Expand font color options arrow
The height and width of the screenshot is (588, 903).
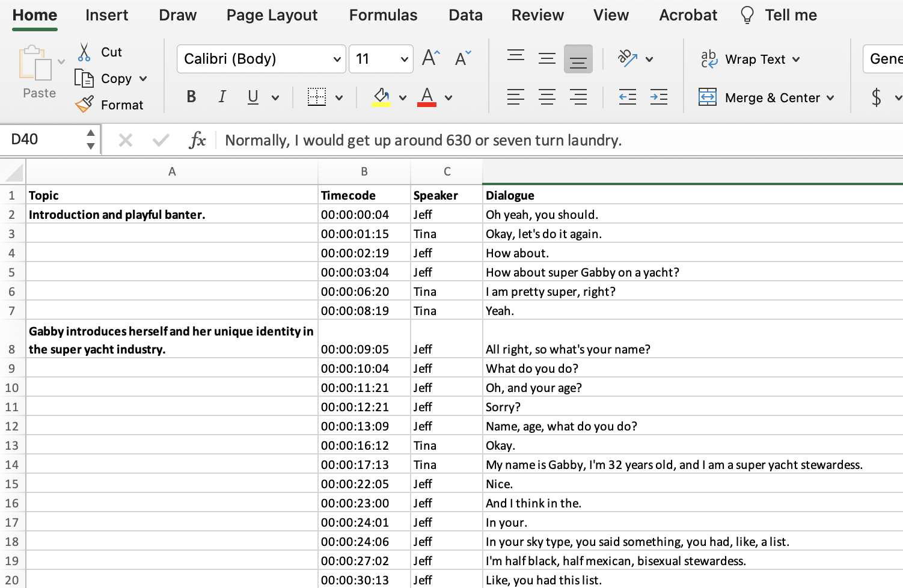click(448, 97)
